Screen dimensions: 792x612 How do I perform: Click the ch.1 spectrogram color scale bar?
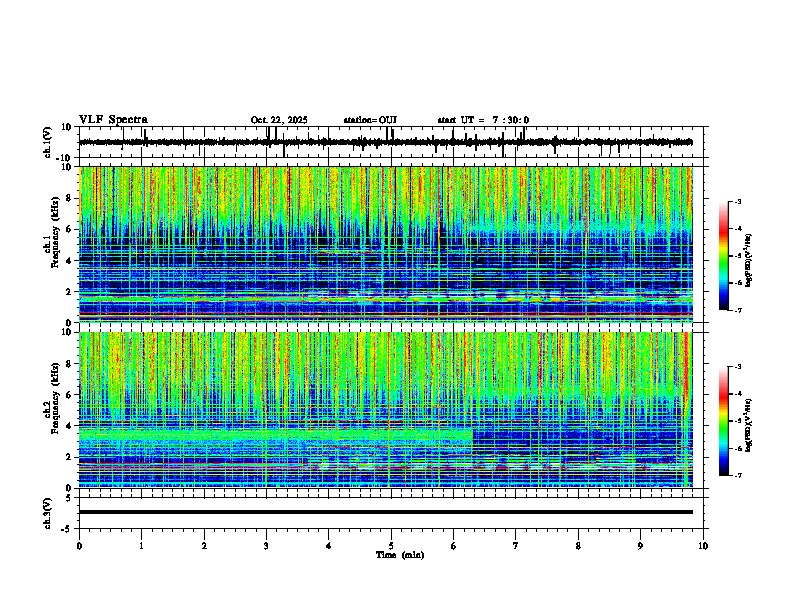click(x=723, y=256)
